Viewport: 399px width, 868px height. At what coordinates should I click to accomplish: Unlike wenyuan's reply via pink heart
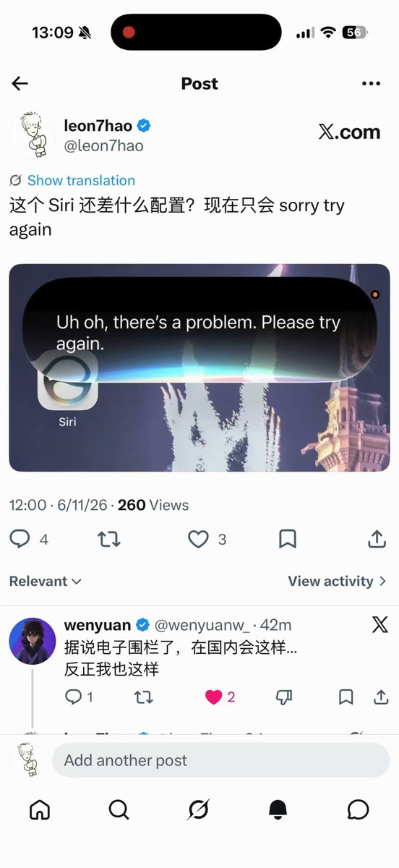pyautogui.click(x=213, y=697)
